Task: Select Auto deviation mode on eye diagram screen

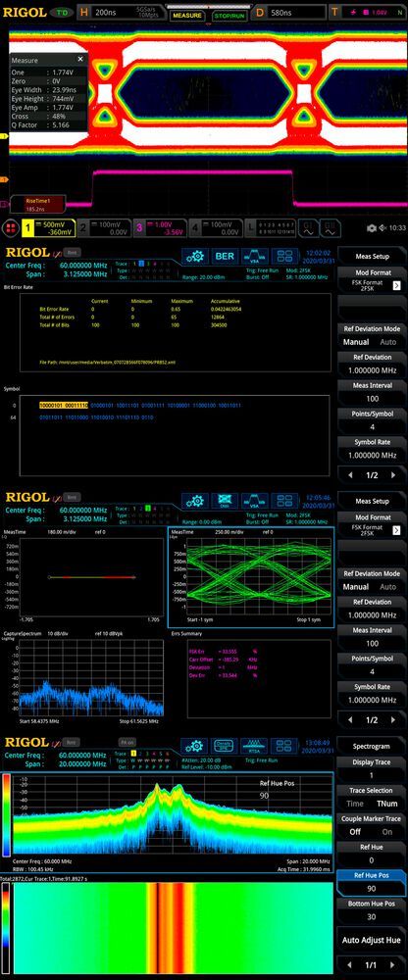Action: tap(388, 587)
